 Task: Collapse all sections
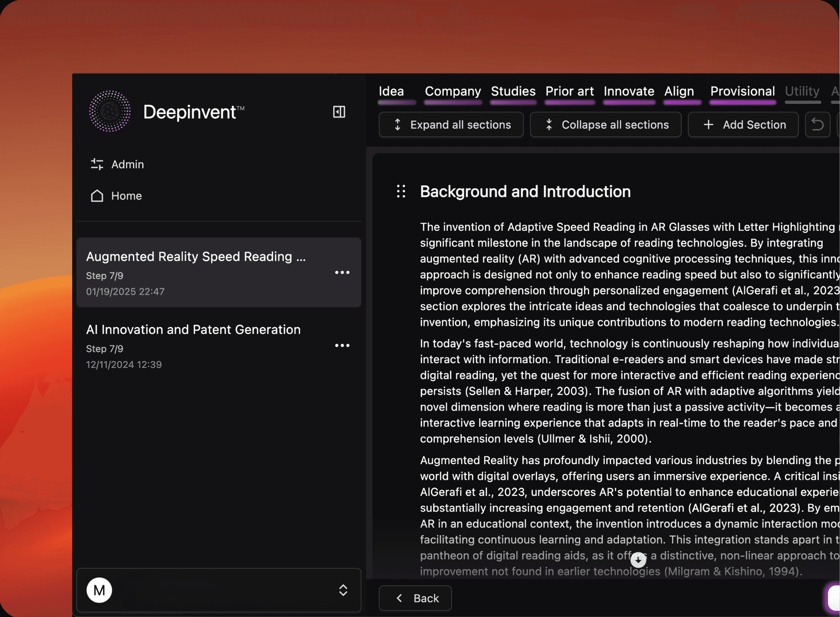pyautogui.click(x=606, y=125)
